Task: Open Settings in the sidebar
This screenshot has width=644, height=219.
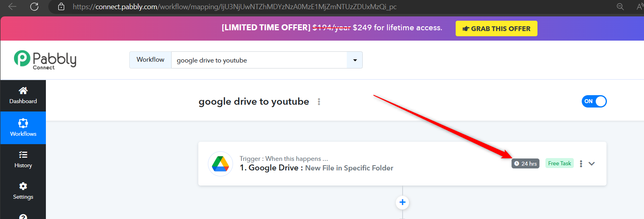Action: click(x=23, y=191)
